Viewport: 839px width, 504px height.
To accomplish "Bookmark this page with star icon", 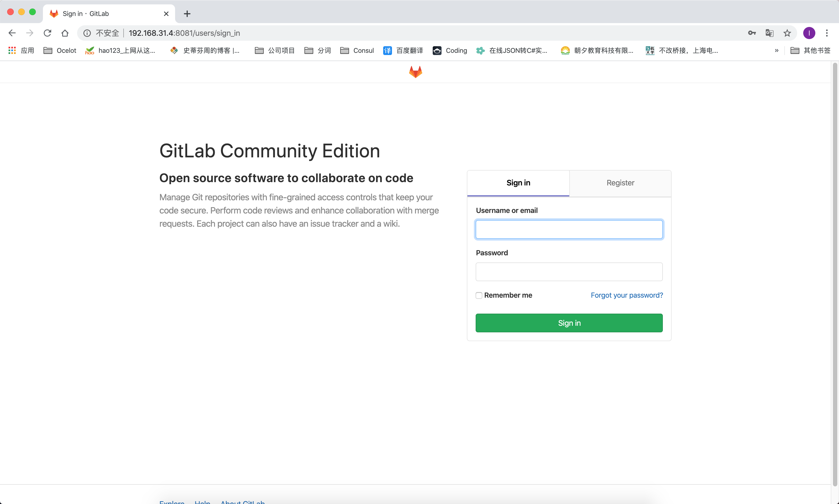I will (787, 33).
